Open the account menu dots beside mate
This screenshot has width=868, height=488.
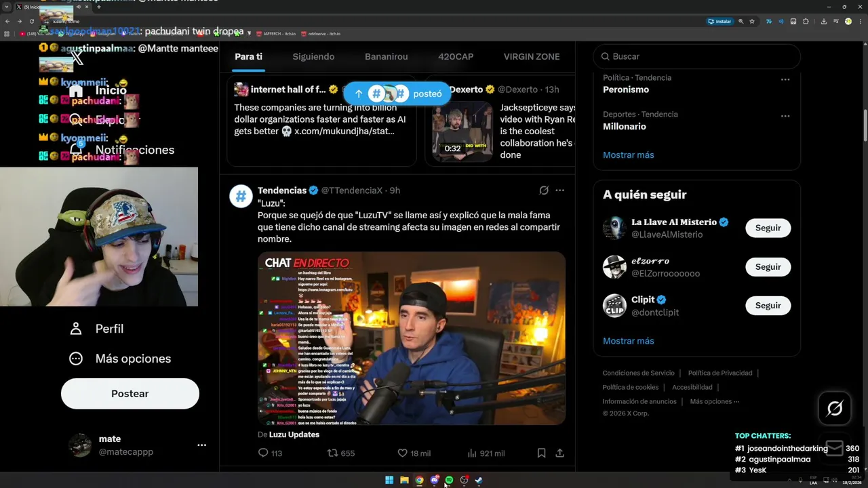coord(201,445)
